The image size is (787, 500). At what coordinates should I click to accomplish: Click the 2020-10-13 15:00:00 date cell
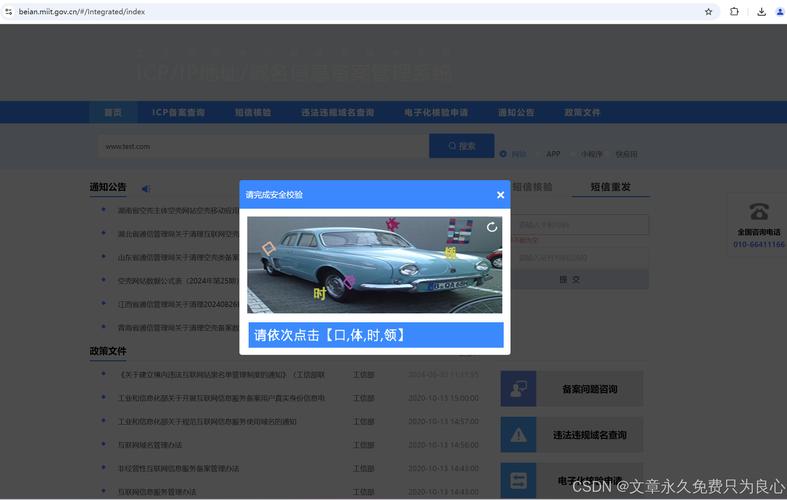pos(443,398)
